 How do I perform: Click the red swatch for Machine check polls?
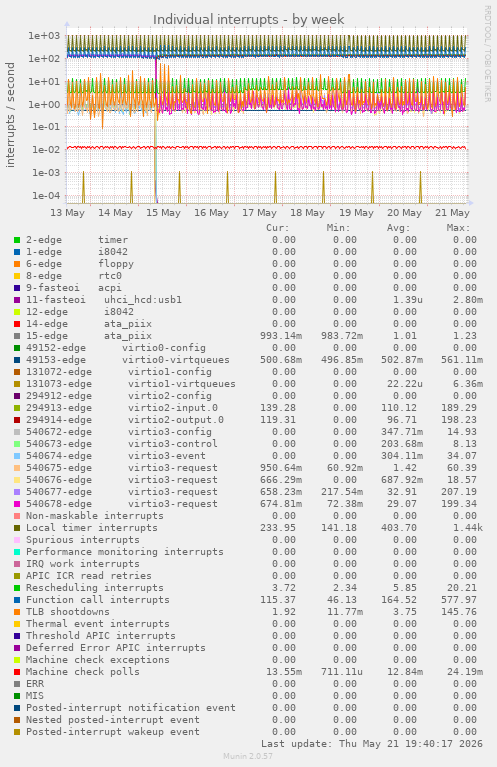pos(17,672)
